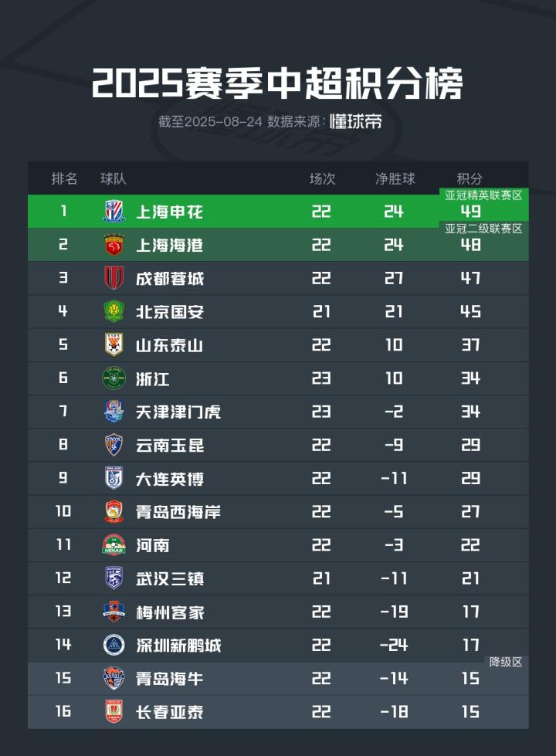
Task: Open the Dalian Yingbo (大连英博) logo
Action: pos(114,479)
